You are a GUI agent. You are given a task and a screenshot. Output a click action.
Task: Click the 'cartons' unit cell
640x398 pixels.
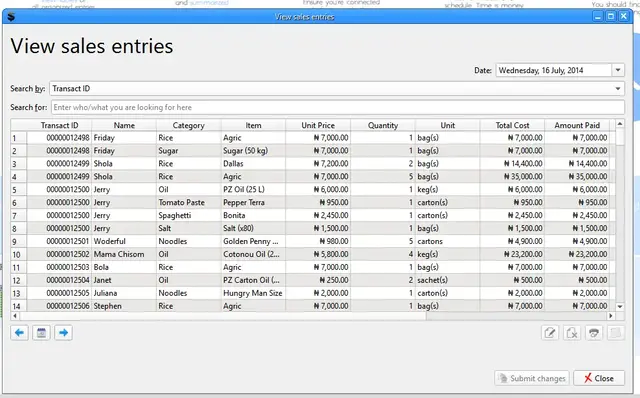(448, 241)
